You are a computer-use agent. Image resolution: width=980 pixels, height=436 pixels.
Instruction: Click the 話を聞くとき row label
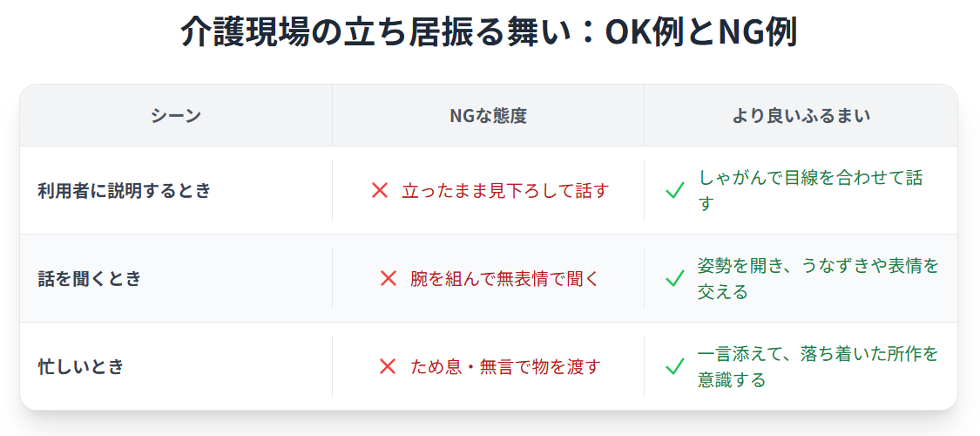pos(90,278)
